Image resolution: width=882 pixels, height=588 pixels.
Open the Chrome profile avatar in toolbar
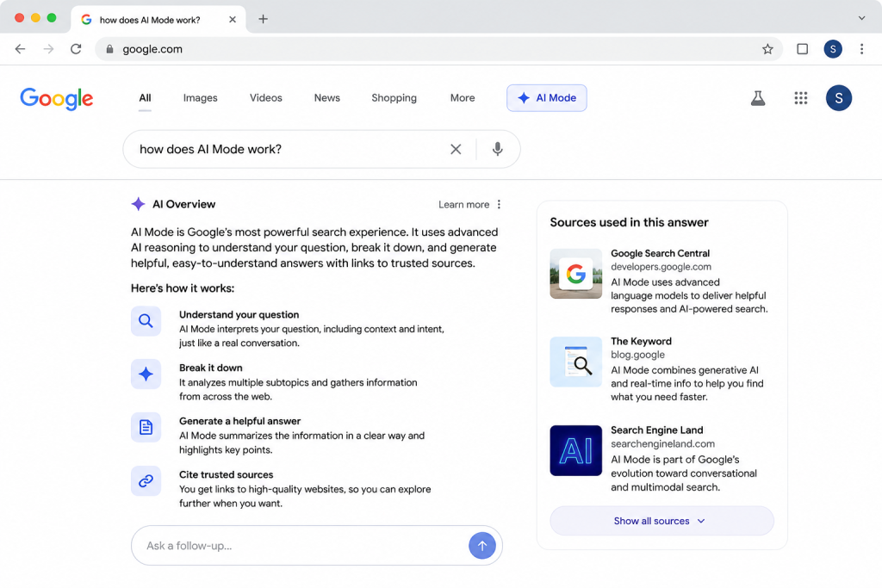(833, 49)
